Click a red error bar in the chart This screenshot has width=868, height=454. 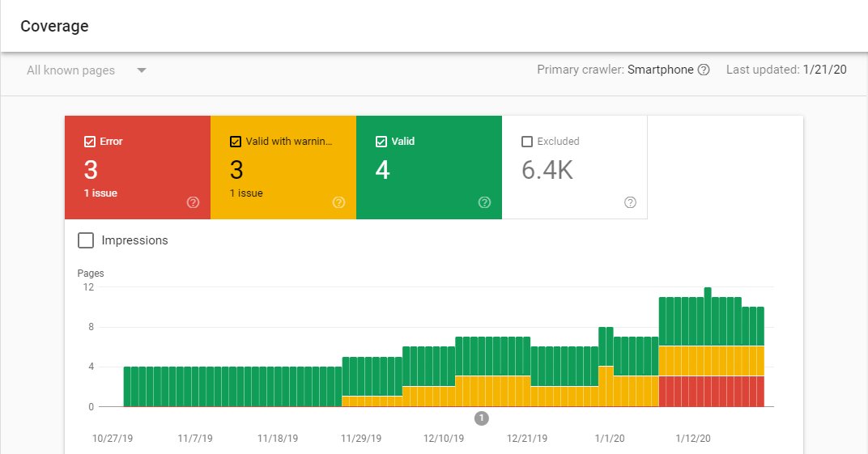pyautogui.click(x=713, y=392)
